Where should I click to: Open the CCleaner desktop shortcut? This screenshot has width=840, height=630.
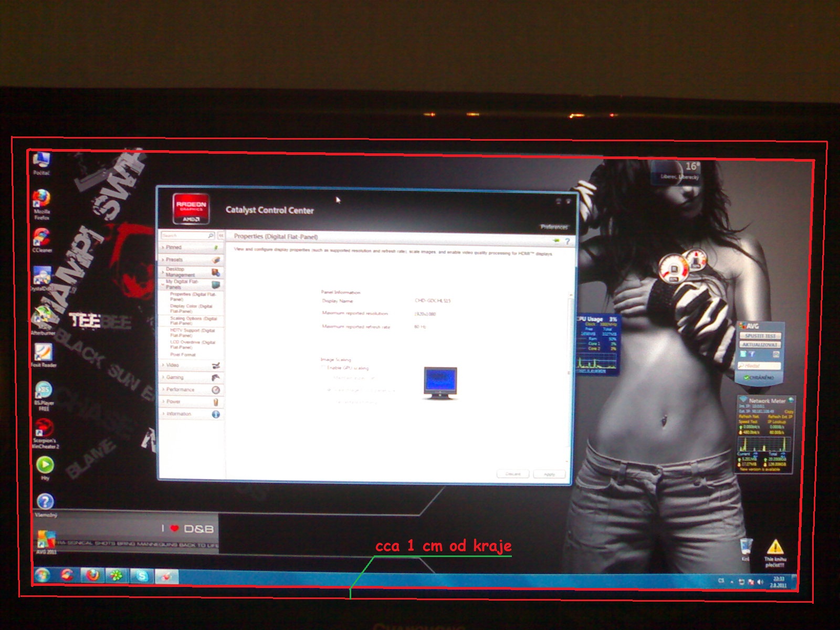tap(42, 240)
